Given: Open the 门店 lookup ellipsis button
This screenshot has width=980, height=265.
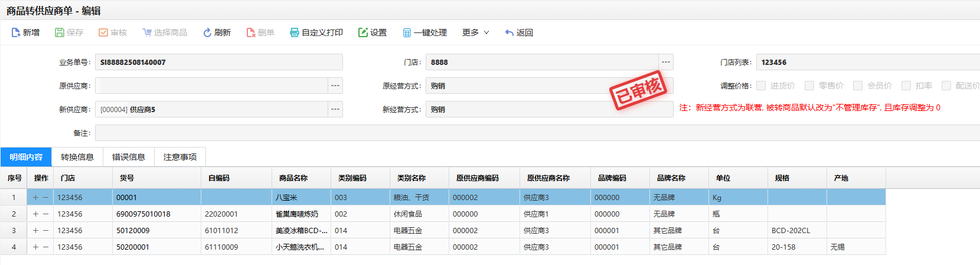Looking at the screenshot, I should point(666,62).
